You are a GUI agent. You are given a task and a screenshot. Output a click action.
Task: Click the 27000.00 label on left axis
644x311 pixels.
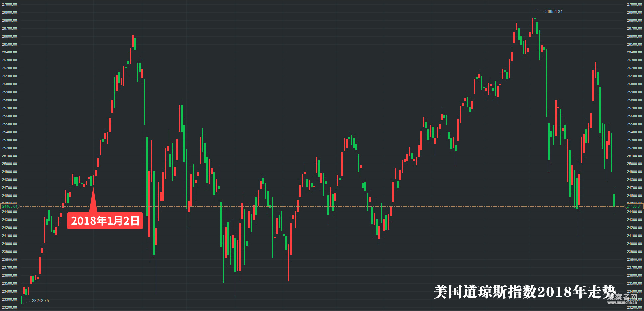tap(9, 4)
